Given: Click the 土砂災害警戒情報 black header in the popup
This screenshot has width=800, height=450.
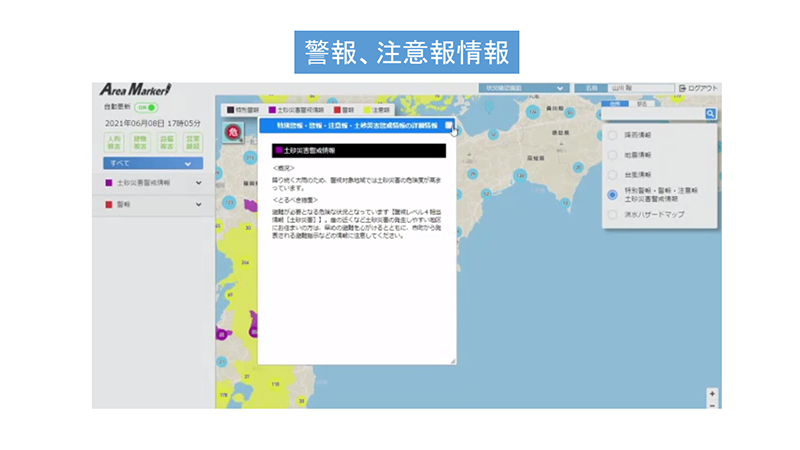Looking at the screenshot, I should 359,151.
